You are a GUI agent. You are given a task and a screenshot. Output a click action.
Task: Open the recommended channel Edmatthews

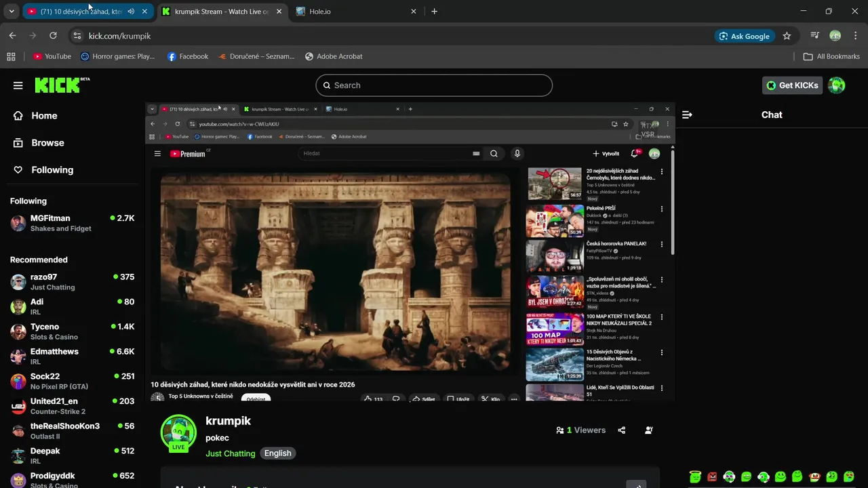click(72, 357)
